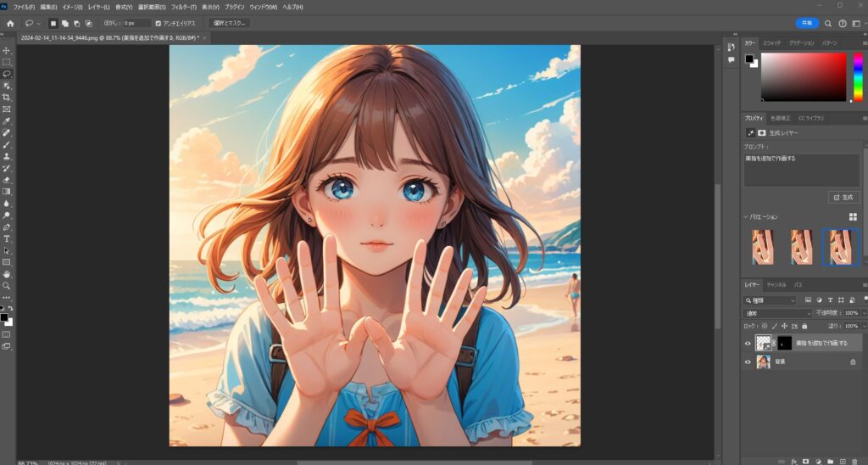Select the Rectangle shape tool
Image resolution: width=868 pixels, height=465 pixels.
7,262
